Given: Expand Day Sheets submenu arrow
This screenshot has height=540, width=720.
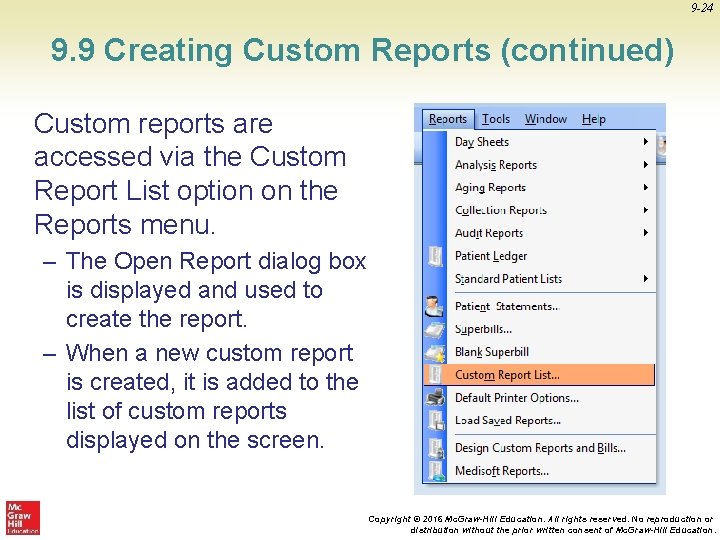Looking at the screenshot, I should pyautogui.click(x=646, y=142).
